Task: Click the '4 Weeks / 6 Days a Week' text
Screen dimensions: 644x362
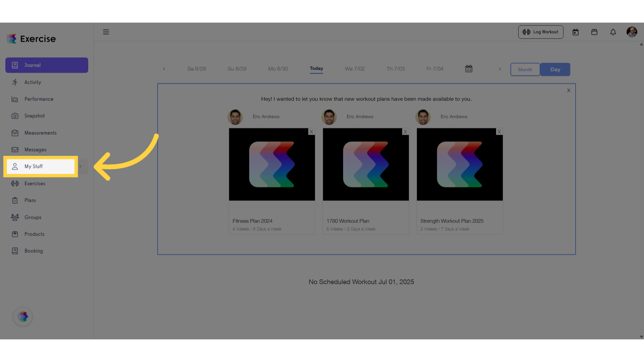Action: (257, 229)
